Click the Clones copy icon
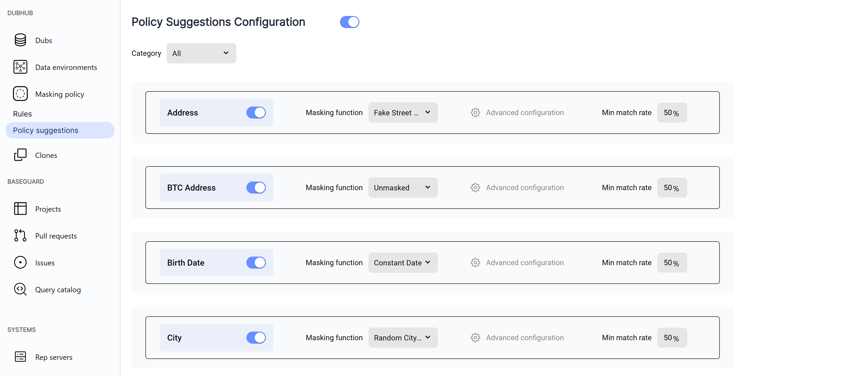Screen dimensions: 868x377 20,155
